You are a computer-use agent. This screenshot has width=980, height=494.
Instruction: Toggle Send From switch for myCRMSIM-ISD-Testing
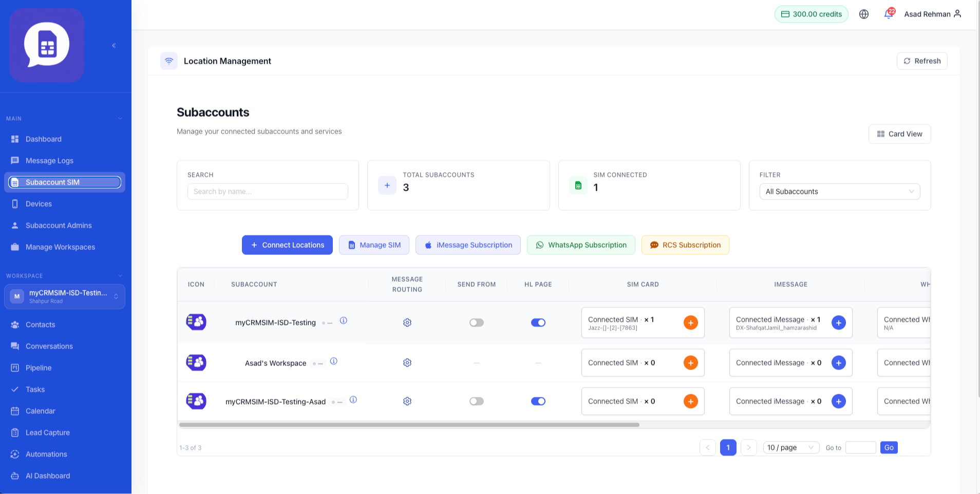click(477, 323)
